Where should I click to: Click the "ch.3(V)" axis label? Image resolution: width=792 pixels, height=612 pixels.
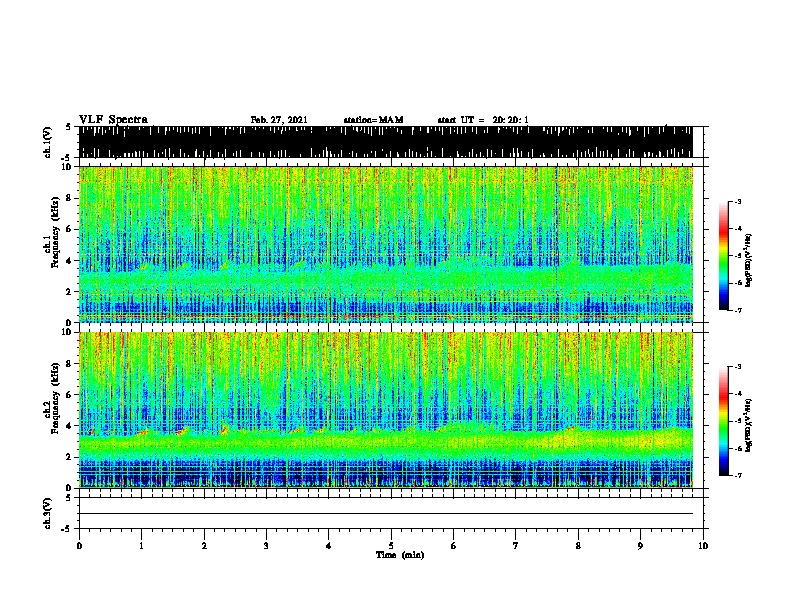click(x=48, y=513)
